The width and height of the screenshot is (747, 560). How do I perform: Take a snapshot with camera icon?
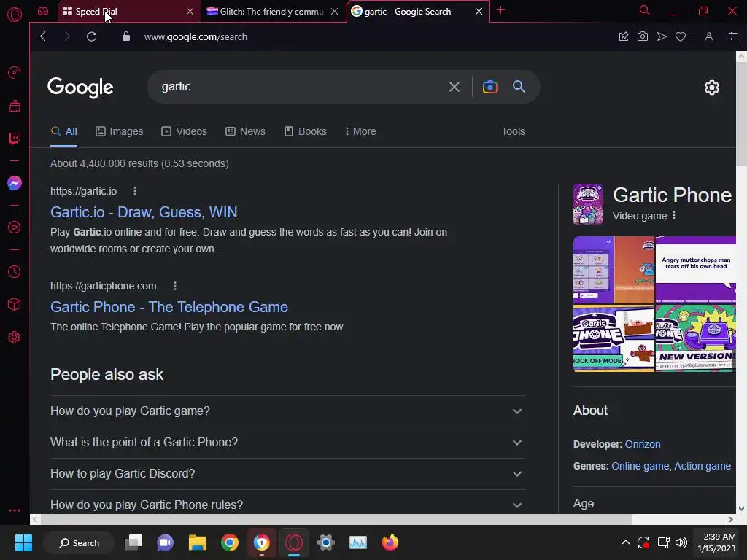(x=642, y=36)
